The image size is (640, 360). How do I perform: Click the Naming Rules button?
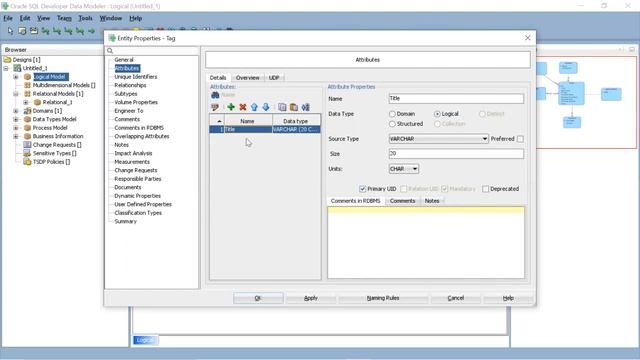pyautogui.click(x=383, y=298)
